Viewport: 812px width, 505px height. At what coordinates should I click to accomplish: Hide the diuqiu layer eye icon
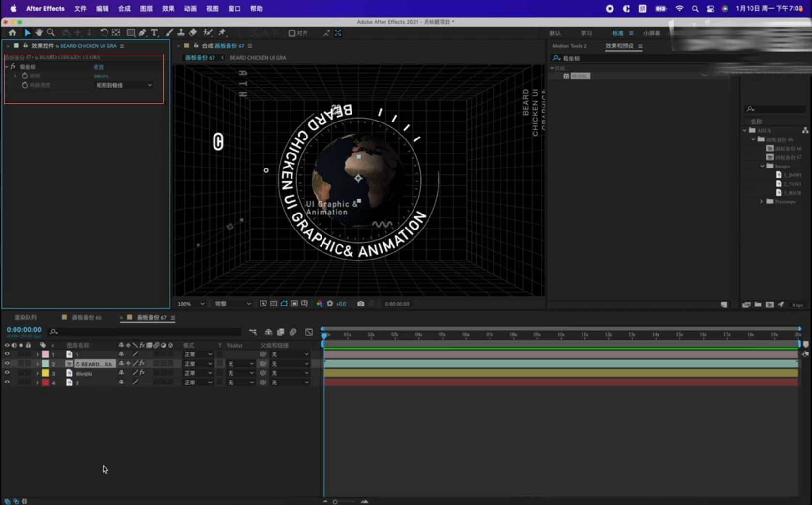click(7, 373)
